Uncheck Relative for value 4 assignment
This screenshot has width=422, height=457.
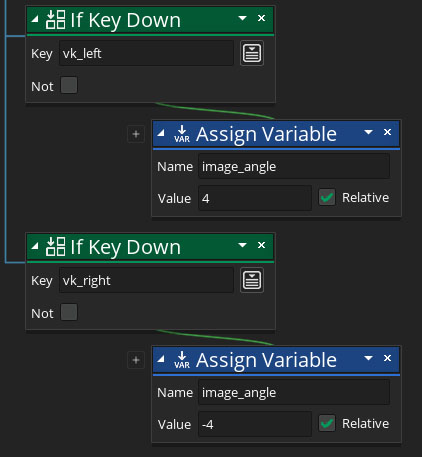pyautogui.click(x=327, y=197)
